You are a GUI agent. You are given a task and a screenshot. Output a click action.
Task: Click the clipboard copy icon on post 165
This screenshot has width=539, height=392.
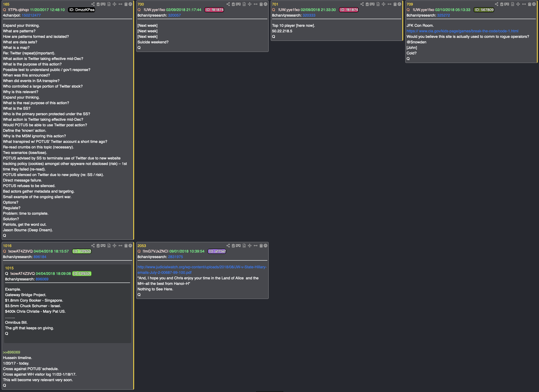coord(126,4)
